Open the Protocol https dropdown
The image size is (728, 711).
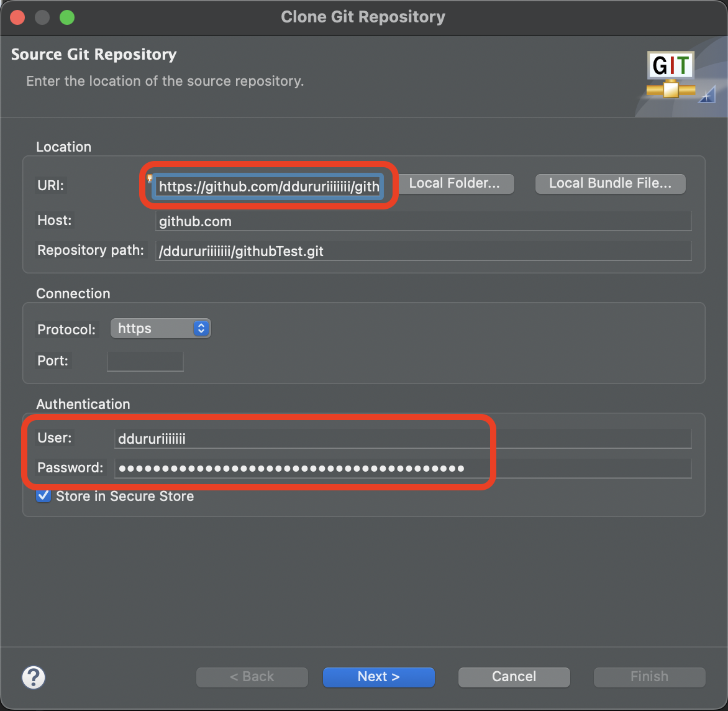point(161,328)
